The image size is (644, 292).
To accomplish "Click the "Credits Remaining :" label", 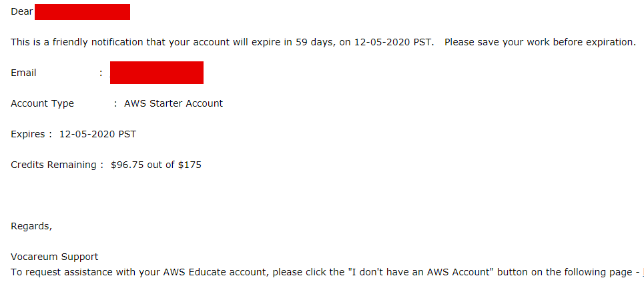I will click(x=57, y=165).
